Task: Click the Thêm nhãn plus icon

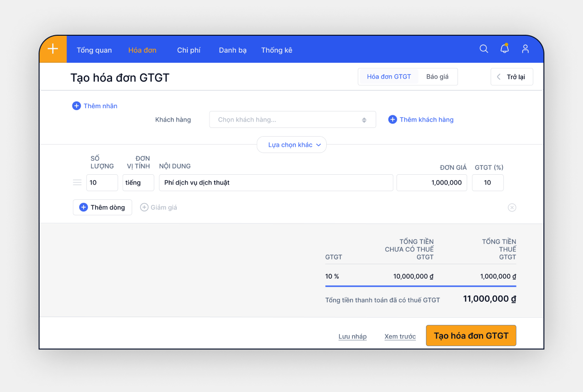Action: pyautogui.click(x=76, y=106)
